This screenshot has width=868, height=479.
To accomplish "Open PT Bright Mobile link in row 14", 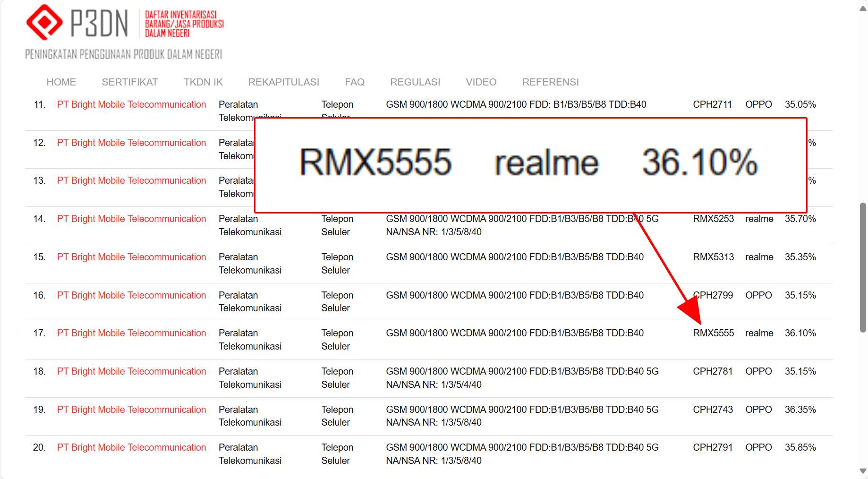I will click(x=131, y=219).
